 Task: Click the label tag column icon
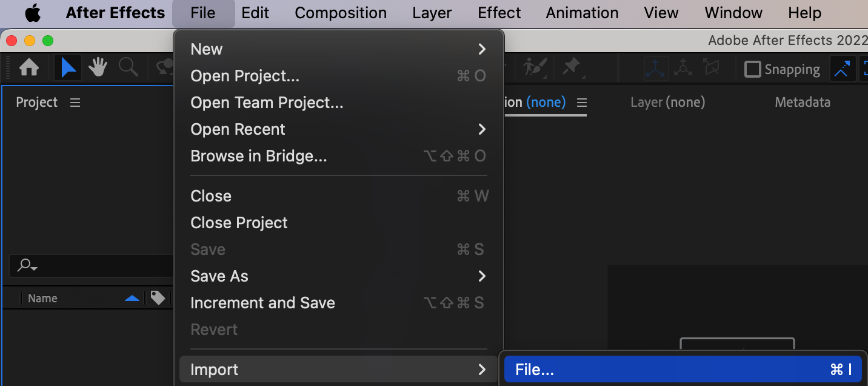click(158, 298)
